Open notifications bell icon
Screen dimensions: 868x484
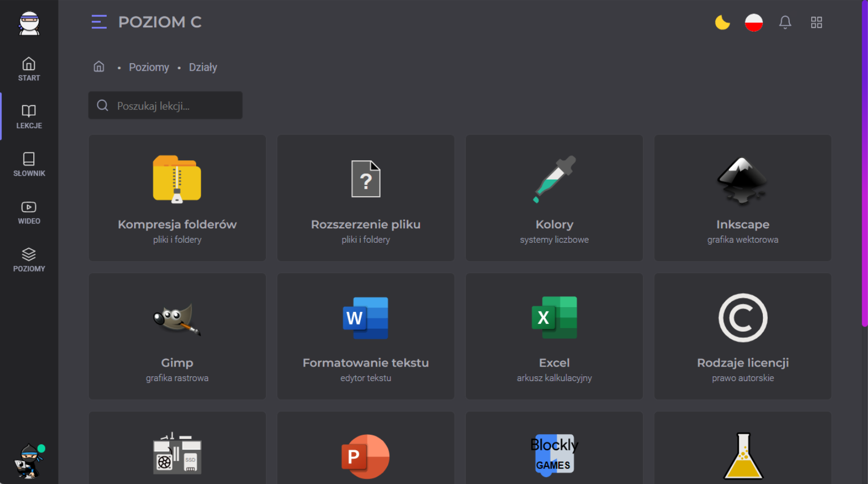click(x=785, y=23)
